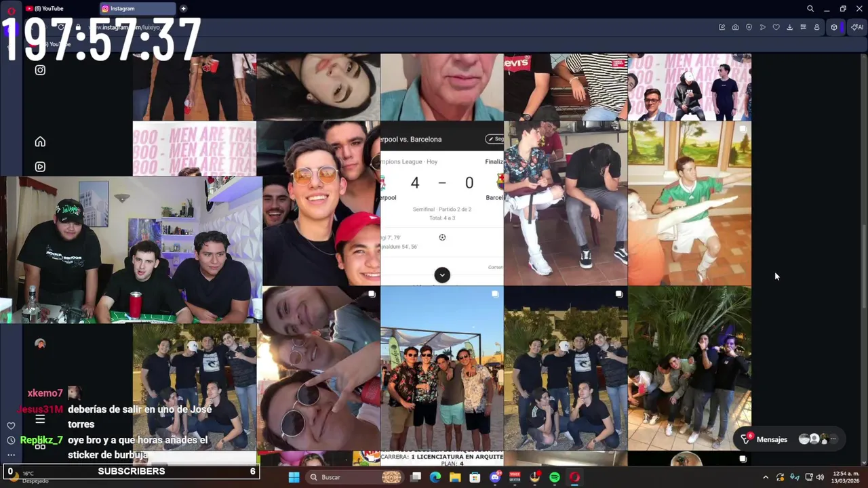Screen dimensions: 868x488
Task: Open Opera AI assistant button
Action: 857,27
